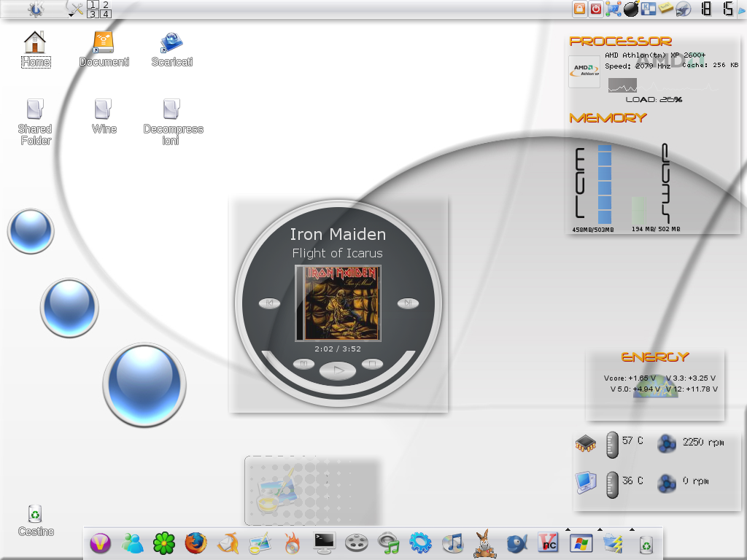Screen dimensions: 747x560
Task: Launch the disc burning flame app
Action: coord(292,543)
